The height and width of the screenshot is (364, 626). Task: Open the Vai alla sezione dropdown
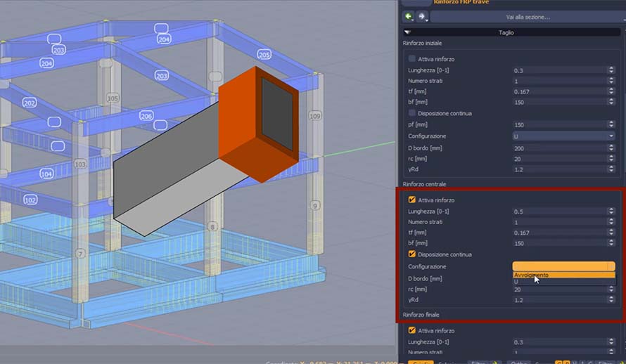pyautogui.click(x=528, y=16)
